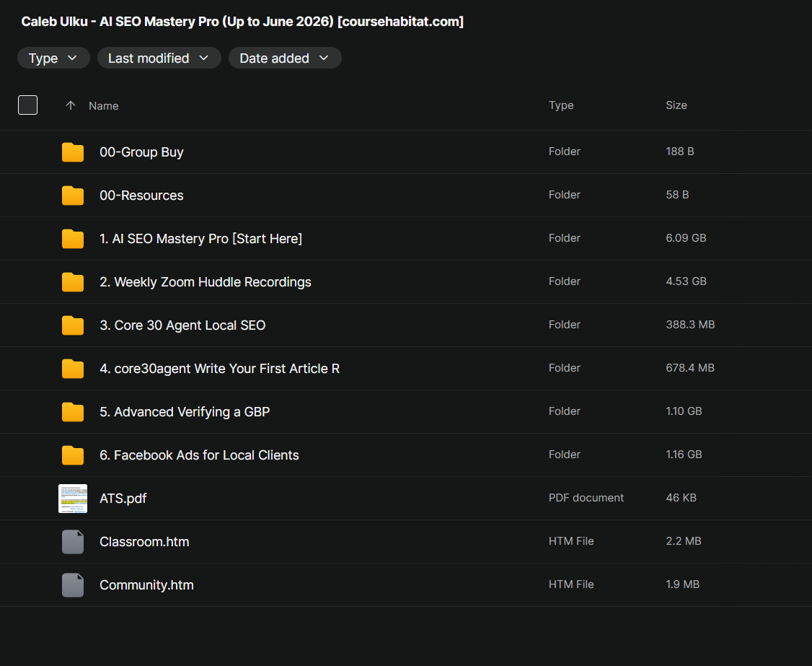The height and width of the screenshot is (666, 812).
Task: Click the folder icon beside AI SEO Mastery Pro
Action: [x=73, y=239]
